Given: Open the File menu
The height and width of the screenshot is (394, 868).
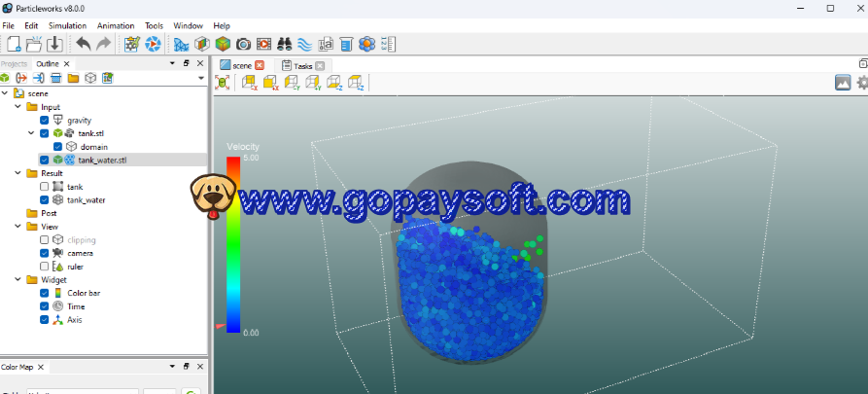Looking at the screenshot, I should [9, 25].
